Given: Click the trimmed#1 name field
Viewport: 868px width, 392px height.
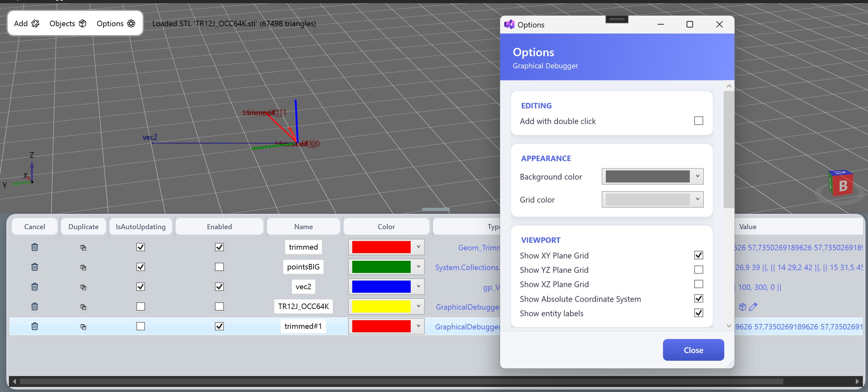Looking at the screenshot, I should [303, 326].
